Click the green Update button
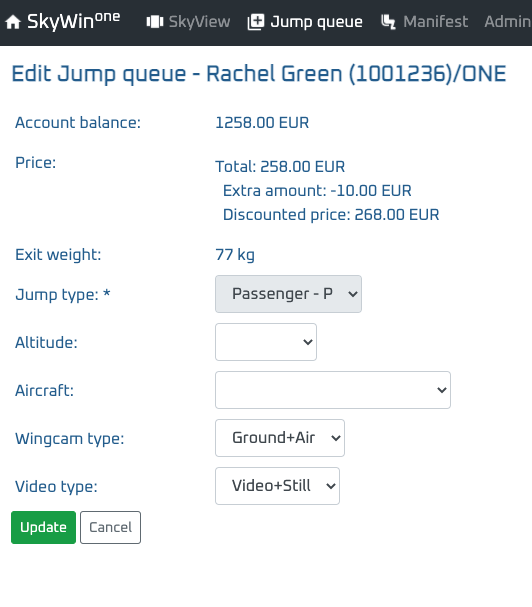The width and height of the screenshot is (532, 607). coord(43,527)
